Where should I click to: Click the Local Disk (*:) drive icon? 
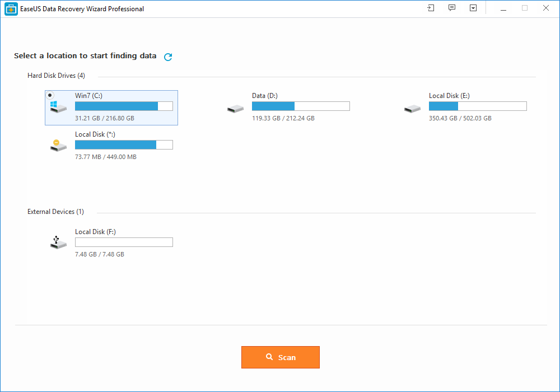(x=58, y=146)
